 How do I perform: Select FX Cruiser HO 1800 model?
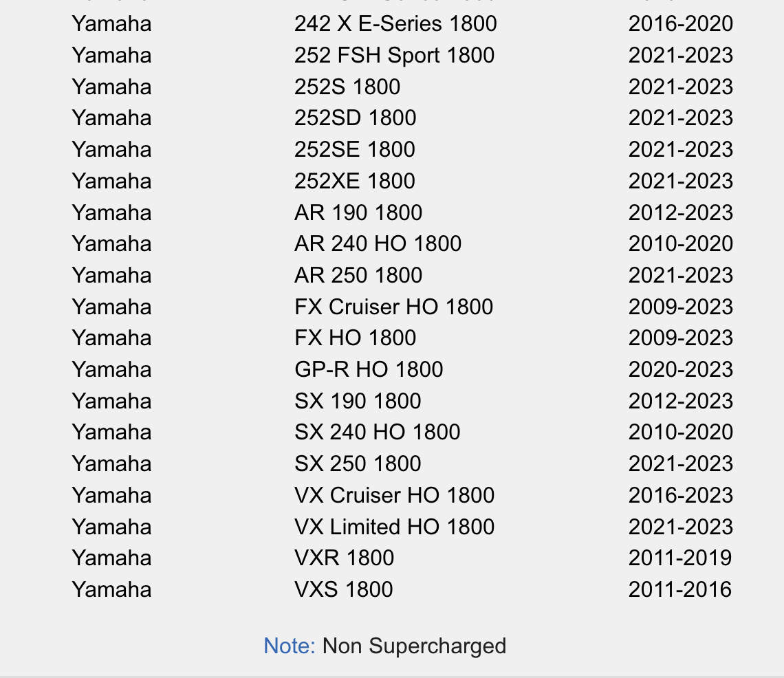[393, 307]
